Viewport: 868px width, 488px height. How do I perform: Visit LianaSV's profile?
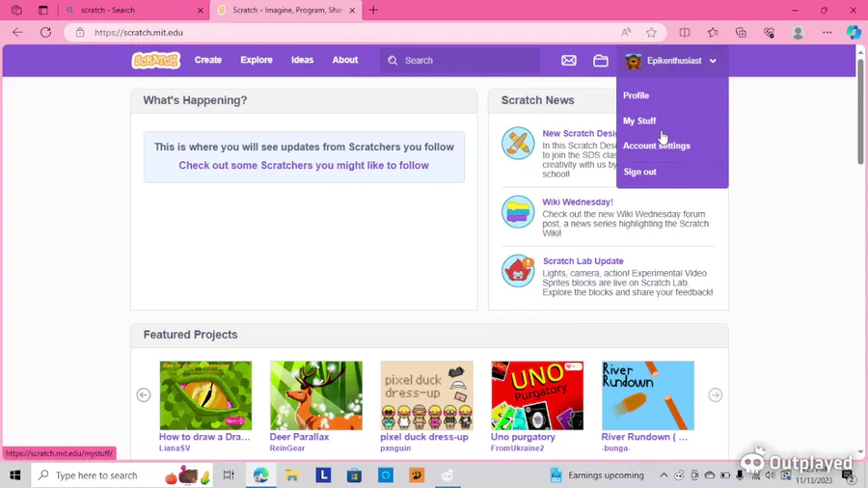175,448
